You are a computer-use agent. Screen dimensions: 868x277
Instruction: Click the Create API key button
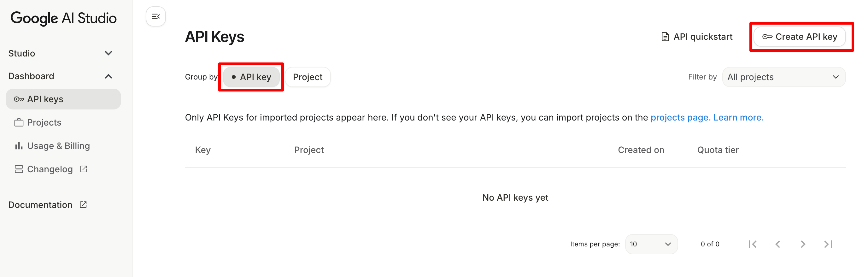(x=799, y=37)
